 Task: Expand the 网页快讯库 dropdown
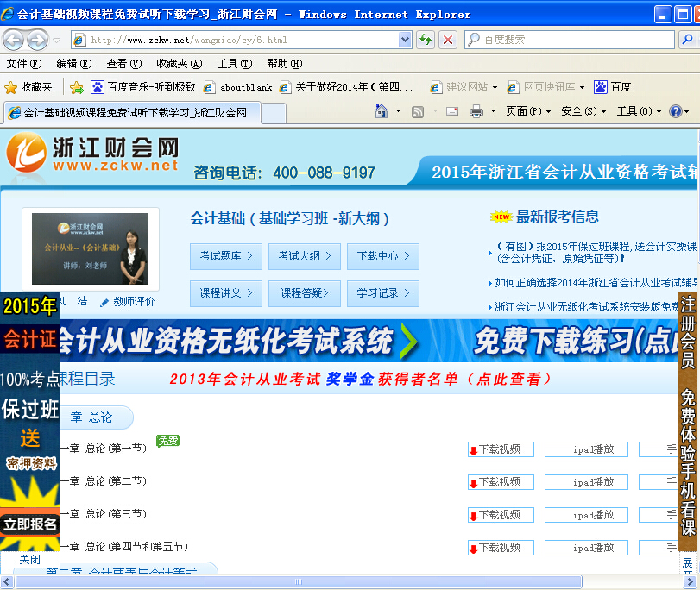coord(582,87)
